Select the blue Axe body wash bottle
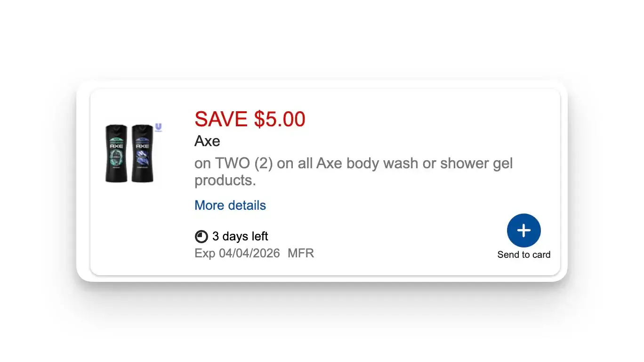The image size is (644, 362). click(143, 154)
